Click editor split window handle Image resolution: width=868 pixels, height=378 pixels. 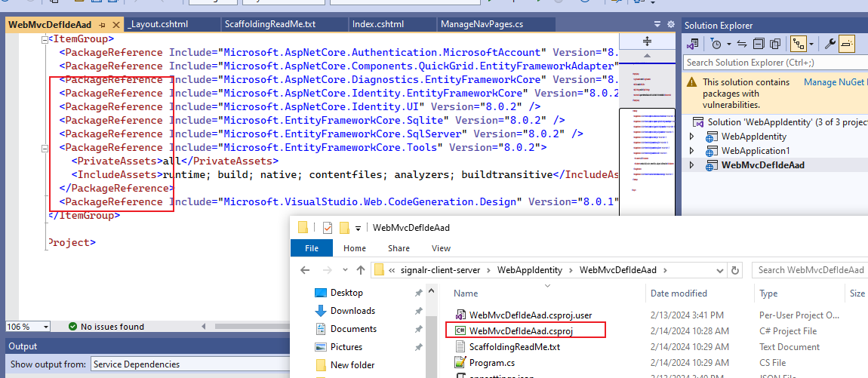pos(648,41)
